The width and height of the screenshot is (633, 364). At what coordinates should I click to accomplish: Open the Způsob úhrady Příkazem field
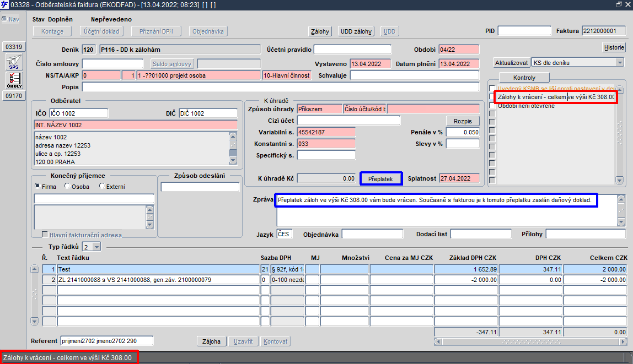click(x=319, y=109)
